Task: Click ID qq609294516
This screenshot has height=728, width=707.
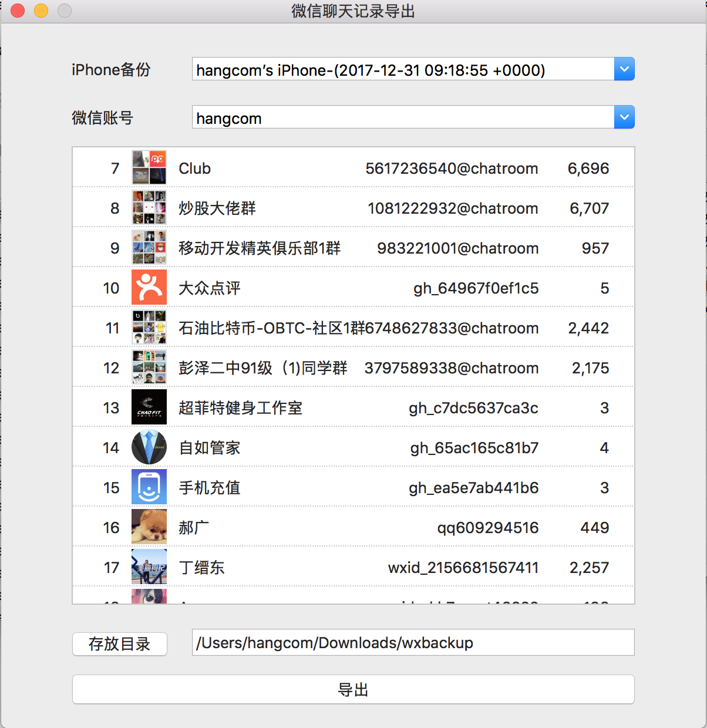Action: [488, 528]
